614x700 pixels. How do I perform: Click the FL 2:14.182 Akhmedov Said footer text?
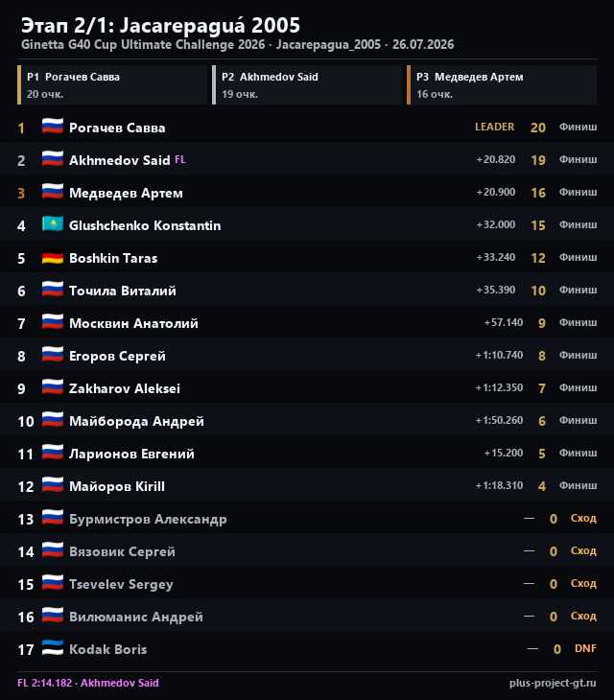(x=88, y=683)
